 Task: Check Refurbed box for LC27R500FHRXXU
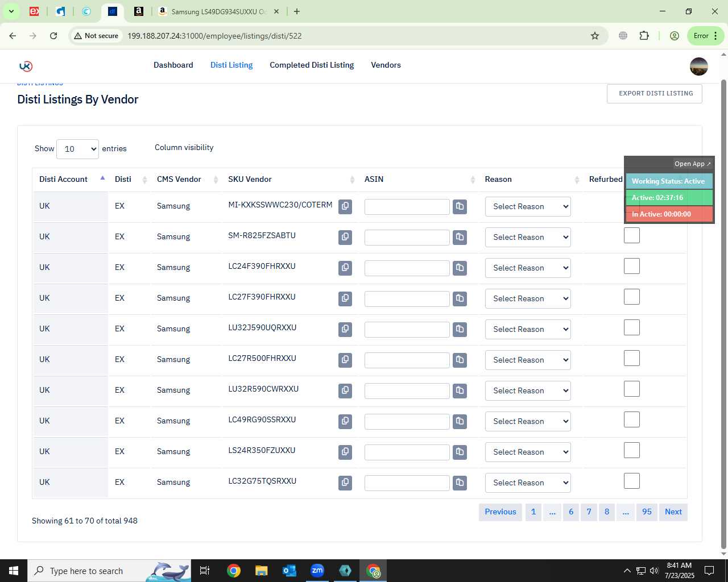tap(632, 358)
